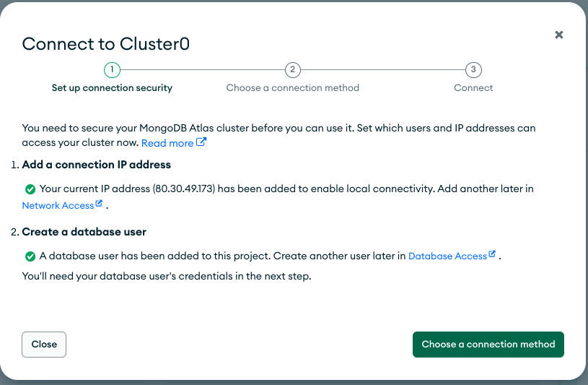Click the Add a connection IP address heading

coord(97,165)
